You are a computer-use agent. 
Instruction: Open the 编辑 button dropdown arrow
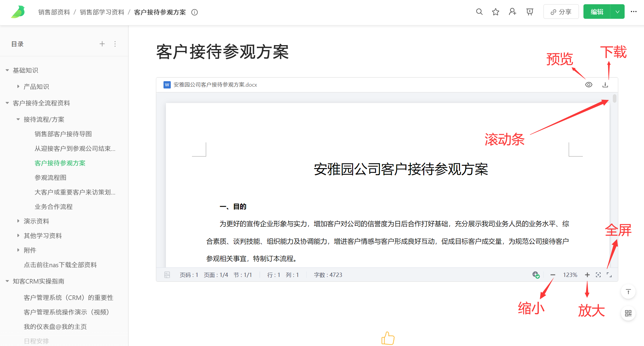617,11
